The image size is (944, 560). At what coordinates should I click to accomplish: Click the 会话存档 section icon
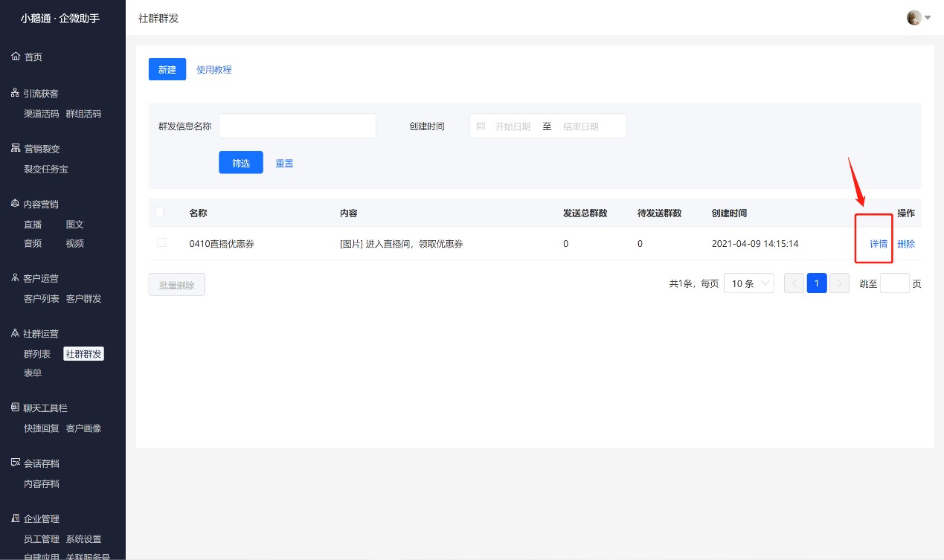[16, 463]
